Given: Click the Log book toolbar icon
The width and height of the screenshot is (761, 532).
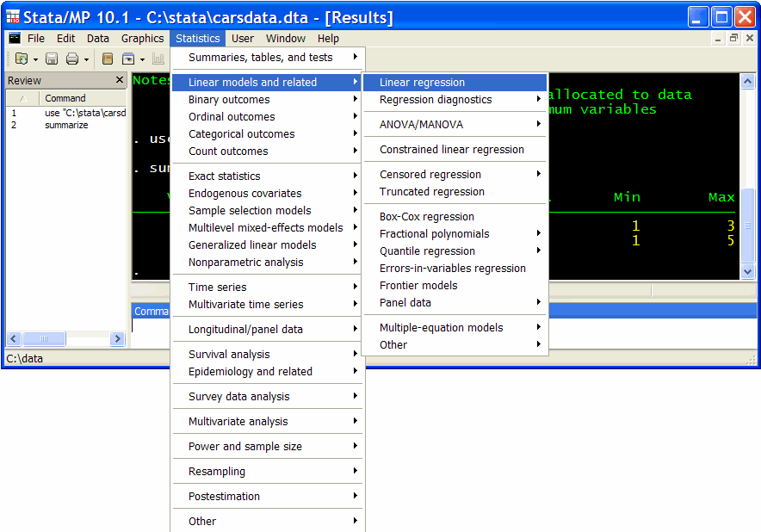Looking at the screenshot, I should click(x=108, y=59).
